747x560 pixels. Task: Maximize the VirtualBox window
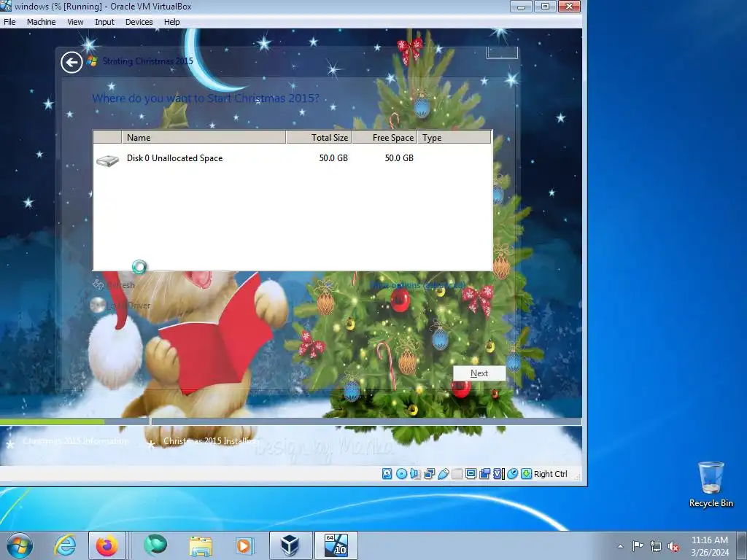[545, 7]
